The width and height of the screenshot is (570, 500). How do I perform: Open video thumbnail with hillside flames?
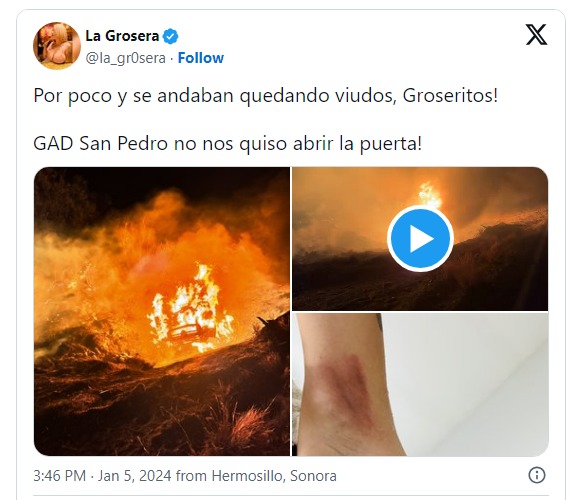pyautogui.click(x=420, y=239)
